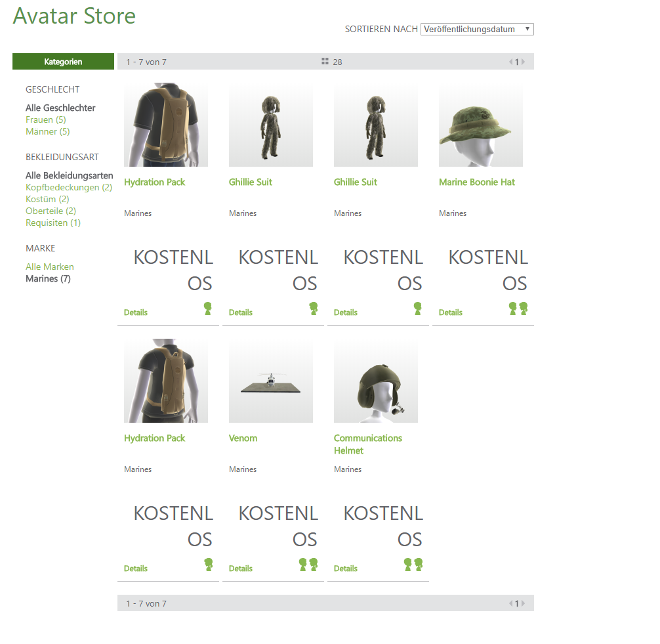Filter by Männer (5)
This screenshot has width=660, height=644.
[47, 131]
